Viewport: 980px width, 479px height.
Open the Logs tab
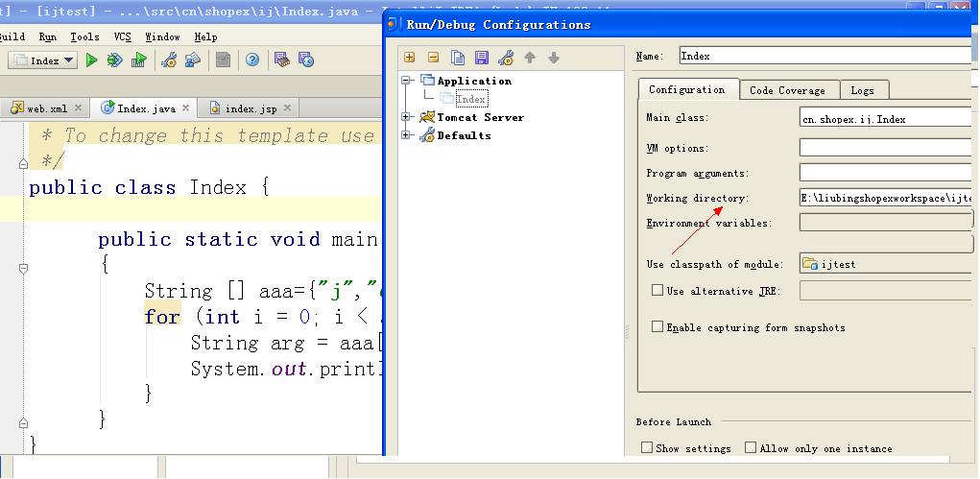862,90
